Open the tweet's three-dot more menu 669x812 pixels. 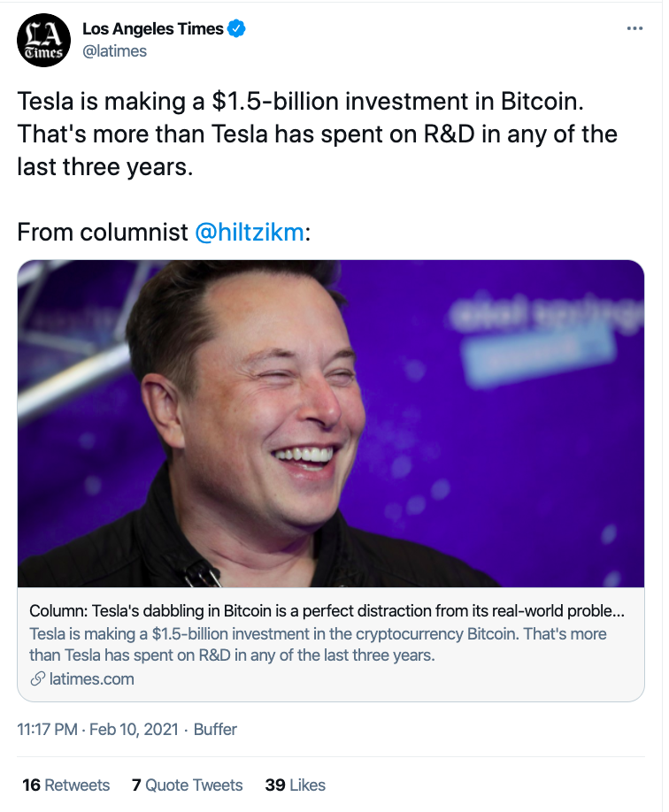(634, 28)
